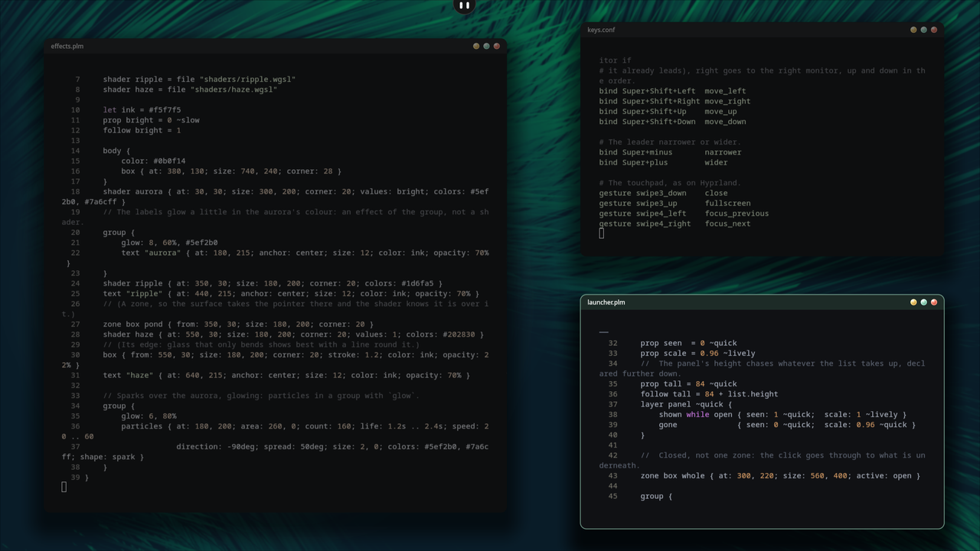The height and width of the screenshot is (551, 980).
Task: Click the 'Sparks over the aurora' comment line
Action: click(261, 396)
